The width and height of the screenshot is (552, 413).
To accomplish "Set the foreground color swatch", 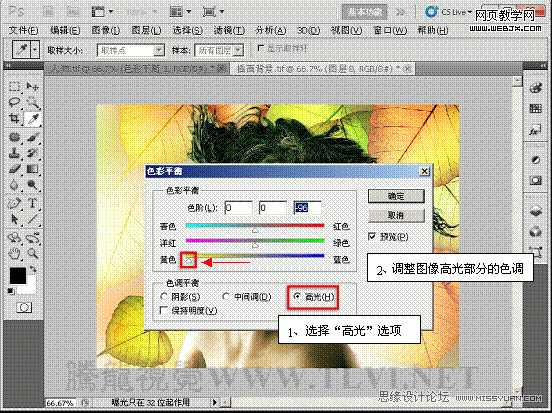I will [x=17, y=276].
